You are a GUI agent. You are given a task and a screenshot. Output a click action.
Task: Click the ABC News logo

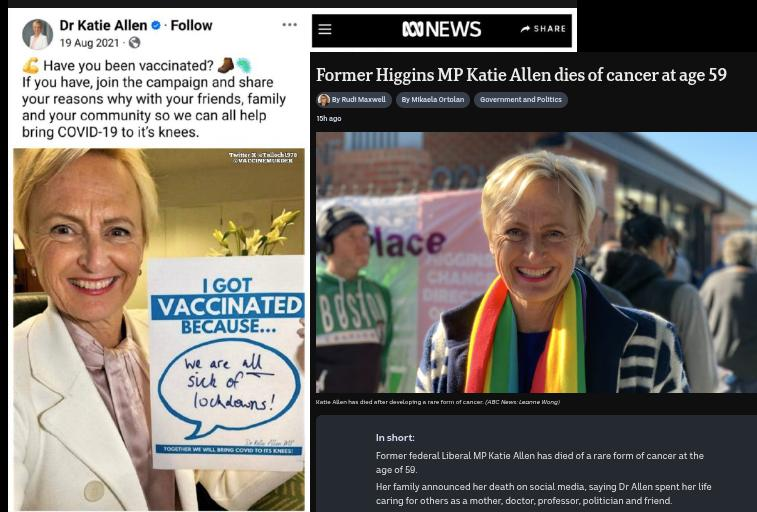tap(442, 29)
